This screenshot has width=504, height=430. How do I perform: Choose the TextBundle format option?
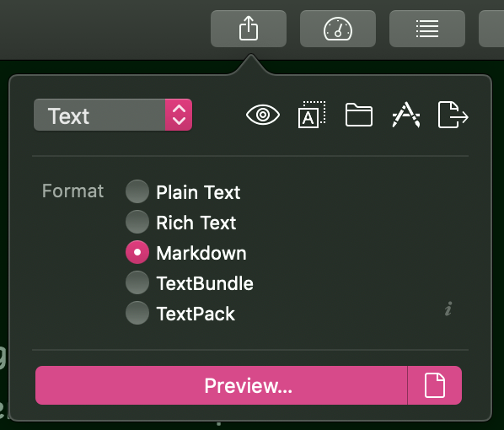pos(190,283)
